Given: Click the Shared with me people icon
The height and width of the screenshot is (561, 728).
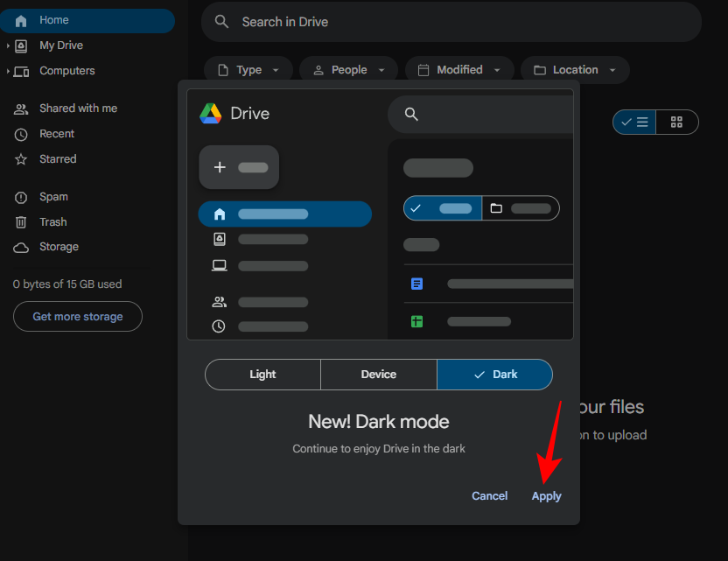Looking at the screenshot, I should [x=21, y=109].
